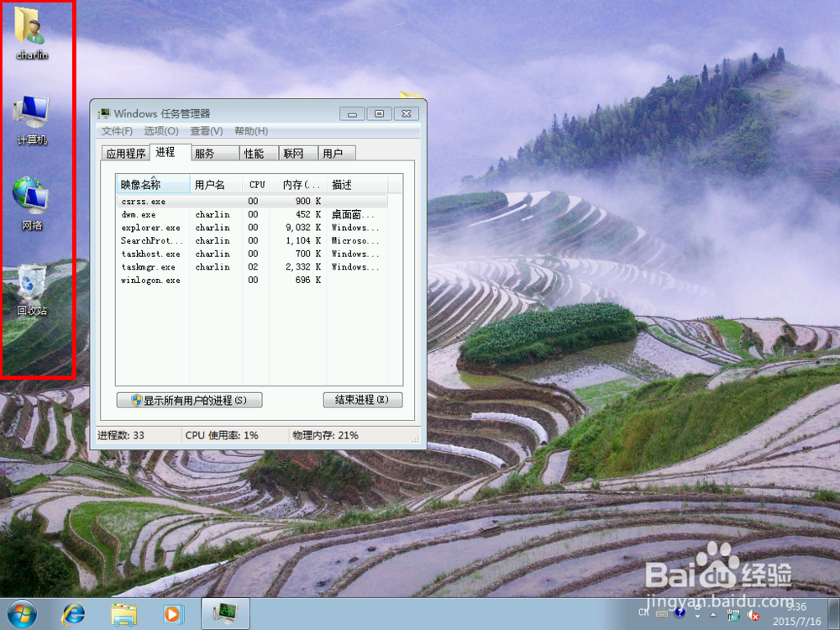Sort by CPU column header
The image size is (840, 630).
256,185
